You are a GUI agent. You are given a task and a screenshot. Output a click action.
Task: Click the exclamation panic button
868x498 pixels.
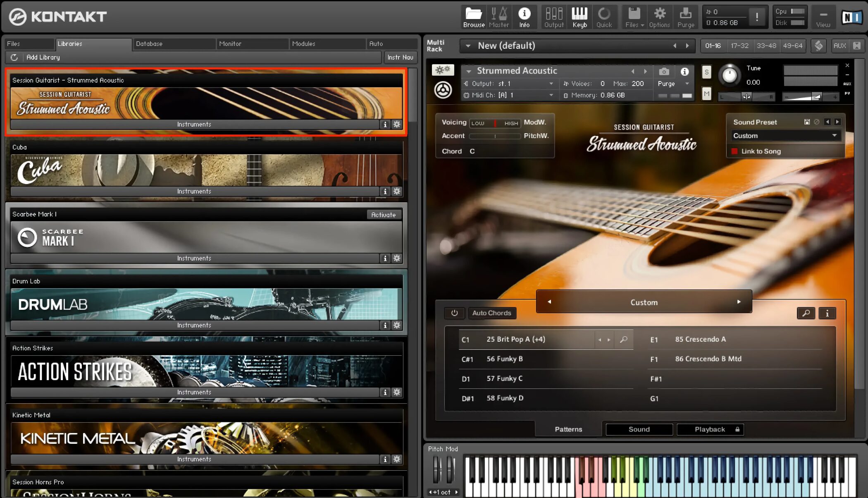757,17
